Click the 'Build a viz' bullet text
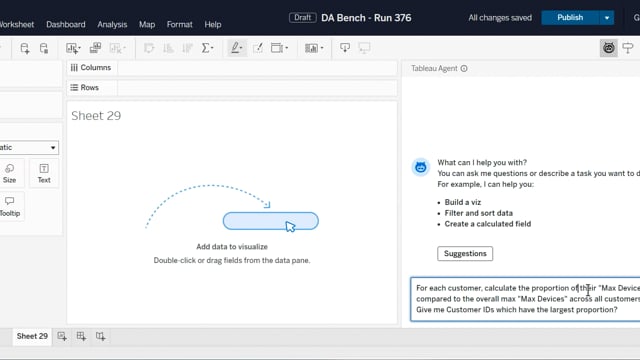The width and height of the screenshot is (640, 360). coord(462,202)
